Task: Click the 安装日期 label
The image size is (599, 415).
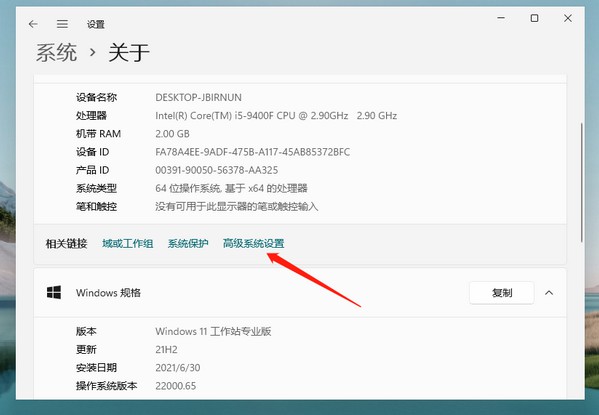Action: point(96,368)
